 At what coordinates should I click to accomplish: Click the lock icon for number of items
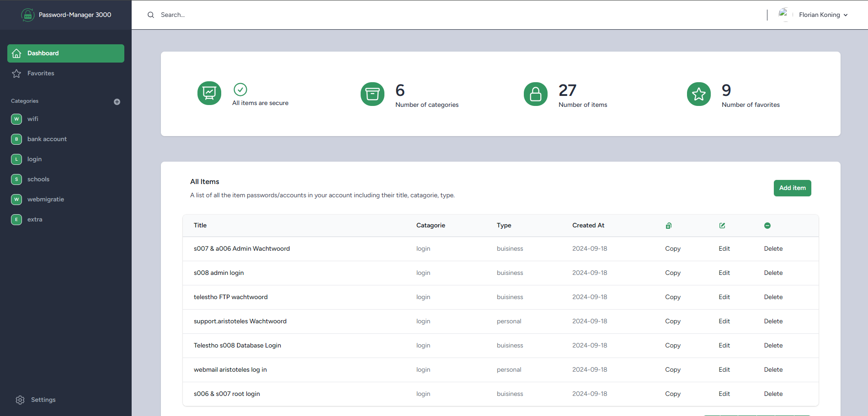(x=535, y=94)
